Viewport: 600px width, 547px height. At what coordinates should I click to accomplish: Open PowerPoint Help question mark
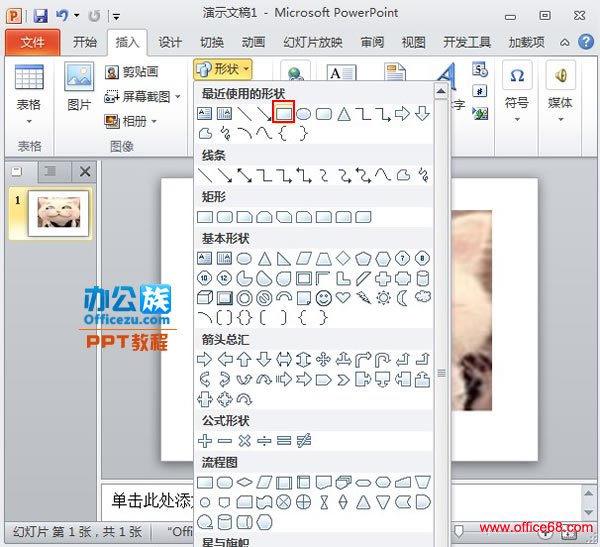586,42
